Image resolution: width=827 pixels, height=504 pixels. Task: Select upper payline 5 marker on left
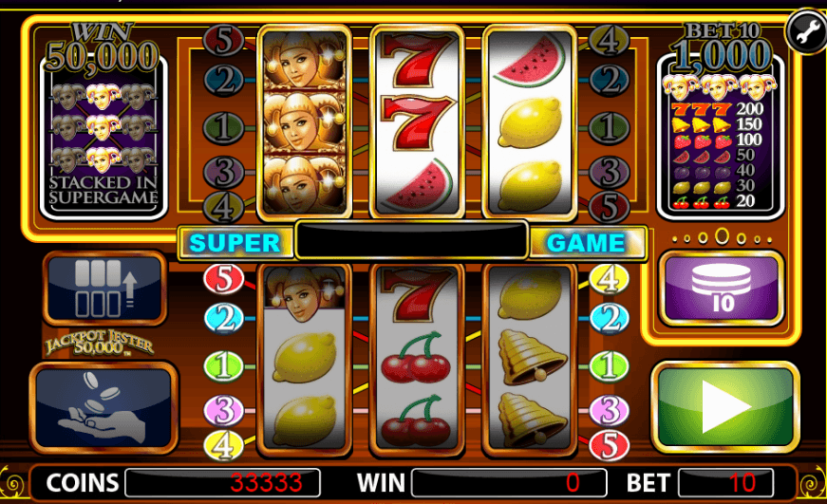pyautogui.click(x=224, y=40)
